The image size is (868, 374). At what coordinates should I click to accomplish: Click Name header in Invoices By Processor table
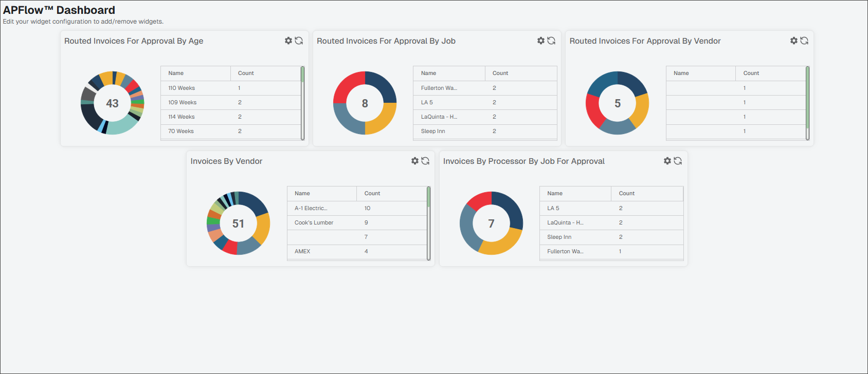pos(575,194)
